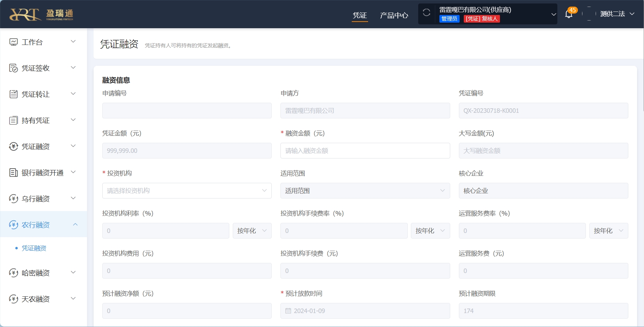The image size is (644, 327).
Task: Click the 天农融资 menu label
Action: click(35, 299)
